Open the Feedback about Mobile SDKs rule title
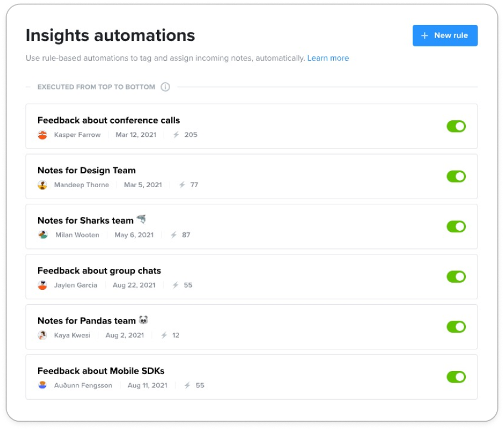This screenshot has width=504, height=430. pos(101,371)
